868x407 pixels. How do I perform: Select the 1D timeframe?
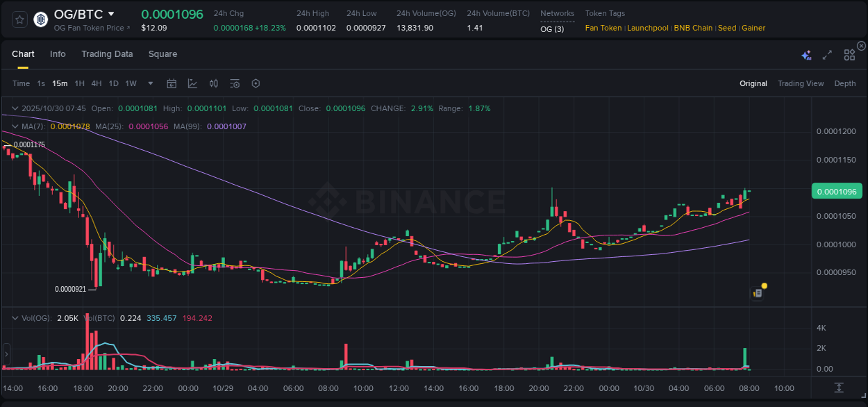point(113,83)
